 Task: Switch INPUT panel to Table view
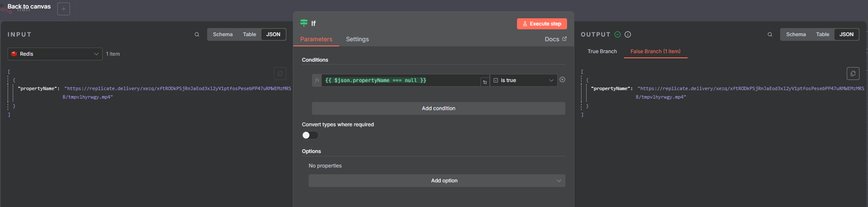point(250,34)
